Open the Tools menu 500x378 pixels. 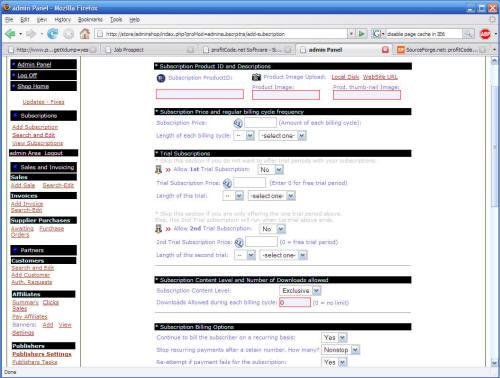tap(116, 20)
